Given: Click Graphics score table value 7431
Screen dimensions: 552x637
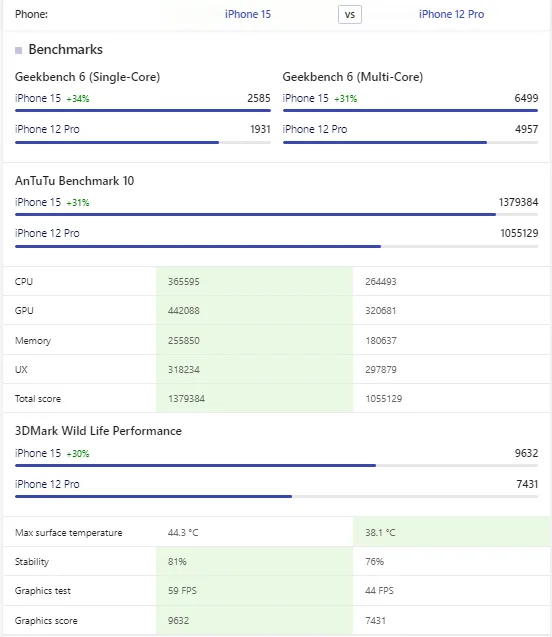Looking at the screenshot, I should click(375, 621).
